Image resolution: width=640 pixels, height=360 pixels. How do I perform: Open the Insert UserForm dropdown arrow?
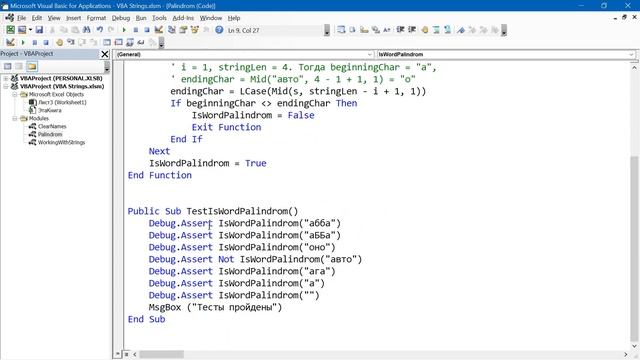click(x=31, y=30)
